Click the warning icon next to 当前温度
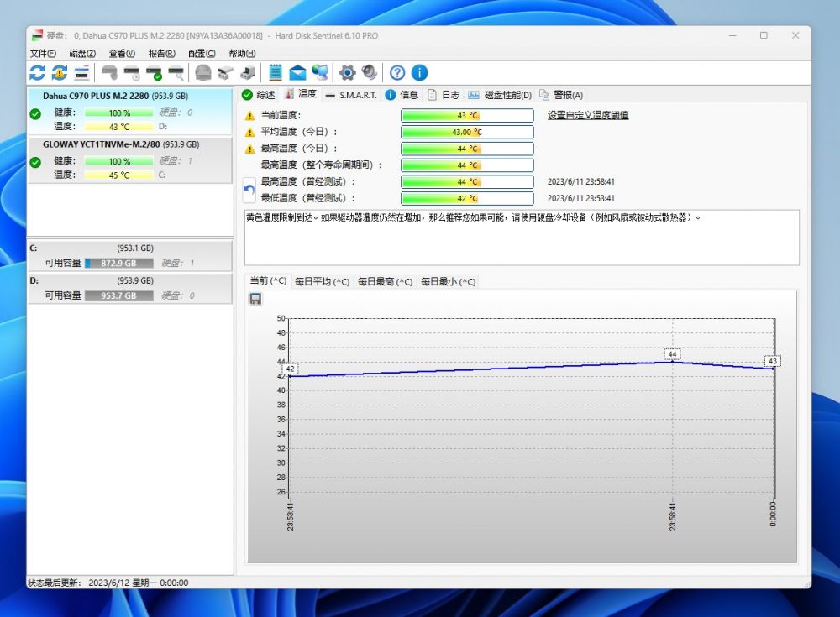Screen dimensions: 840x617 click(x=249, y=116)
